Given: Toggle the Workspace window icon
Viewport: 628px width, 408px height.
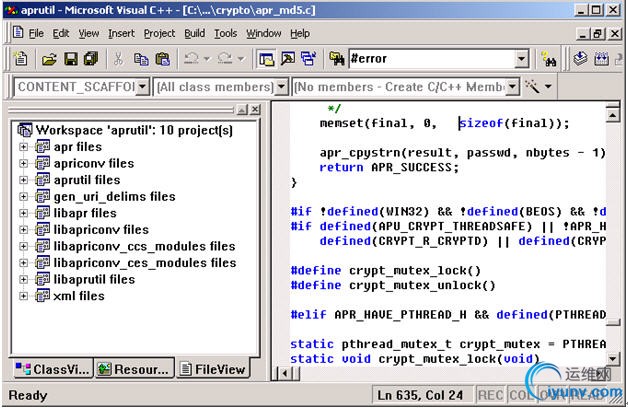Looking at the screenshot, I should pos(266,59).
